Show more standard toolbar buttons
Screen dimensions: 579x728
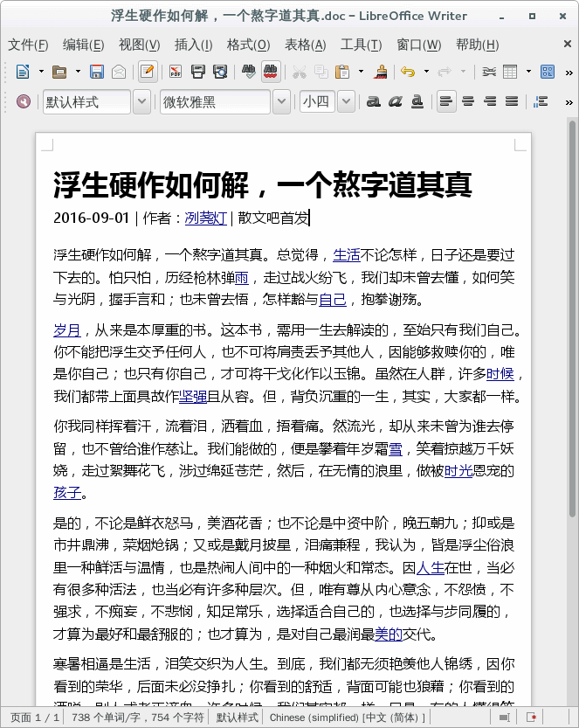pos(569,73)
